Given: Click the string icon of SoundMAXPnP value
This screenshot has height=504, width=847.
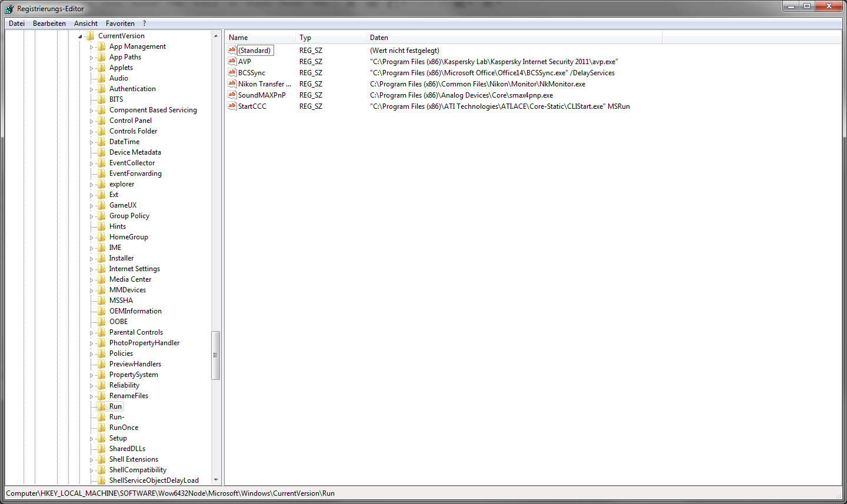Looking at the screenshot, I should pos(232,95).
